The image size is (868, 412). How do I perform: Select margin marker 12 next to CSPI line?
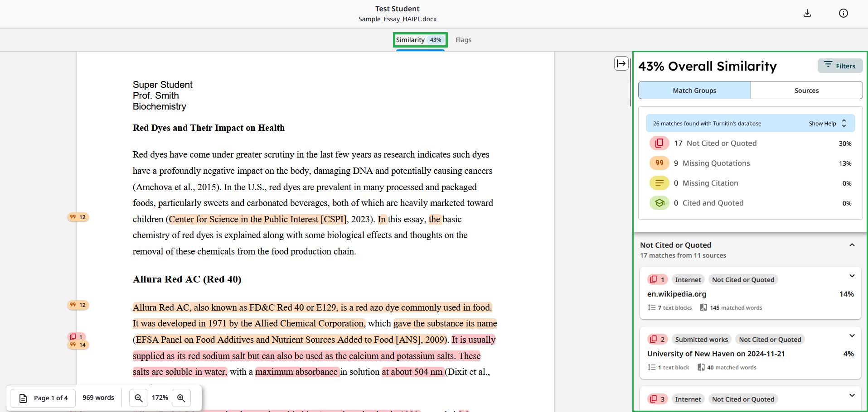coord(78,217)
